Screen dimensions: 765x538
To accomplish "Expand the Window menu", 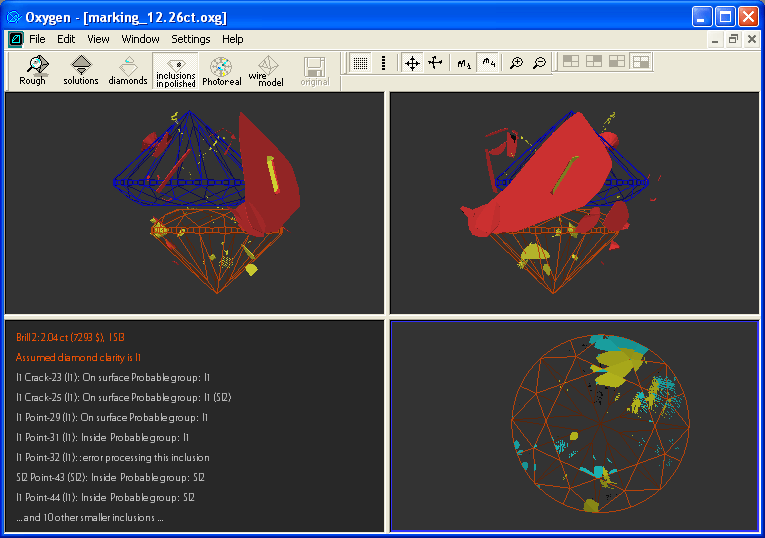I will click(140, 39).
